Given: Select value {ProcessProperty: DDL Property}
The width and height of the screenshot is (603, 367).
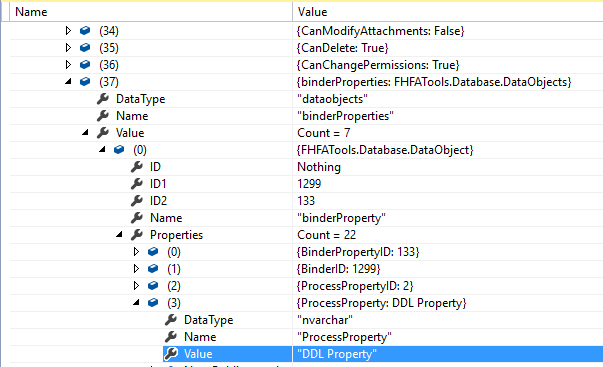Looking at the screenshot, I should (381, 303).
